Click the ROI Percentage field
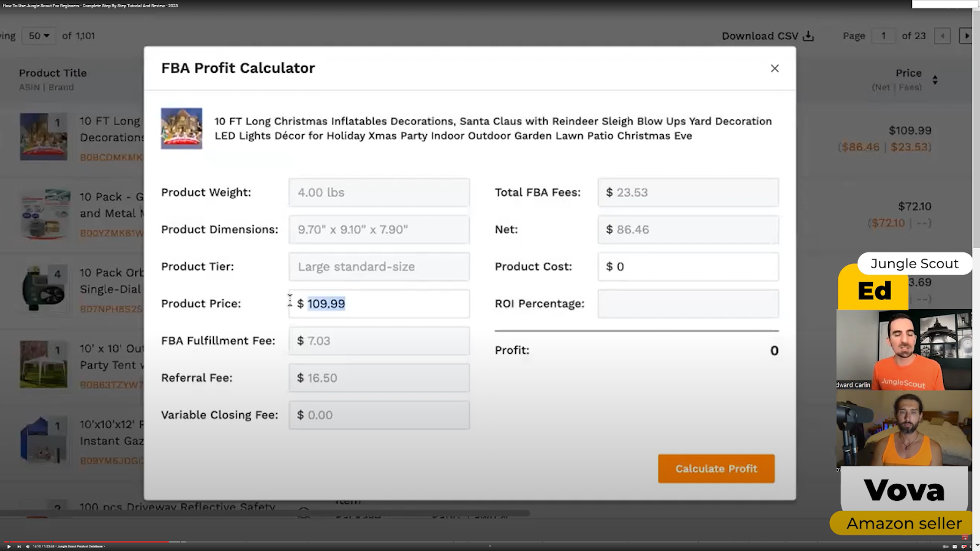980x551 pixels. (x=688, y=304)
